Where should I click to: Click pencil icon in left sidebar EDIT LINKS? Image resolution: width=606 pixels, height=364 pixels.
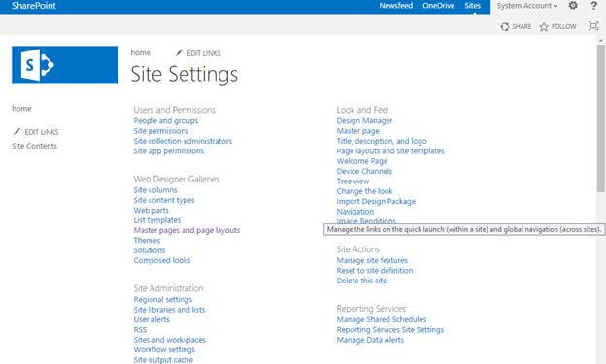[x=17, y=131]
